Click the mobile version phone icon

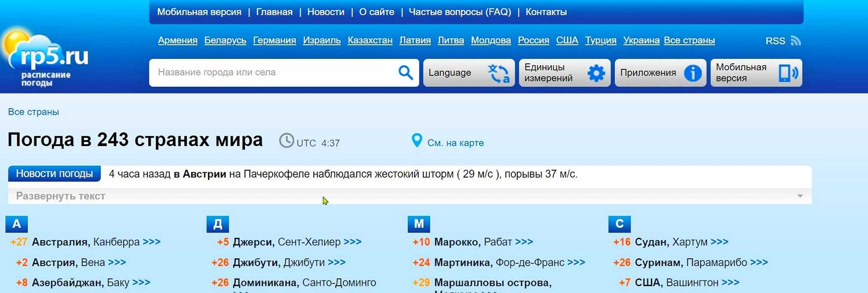[788, 73]
